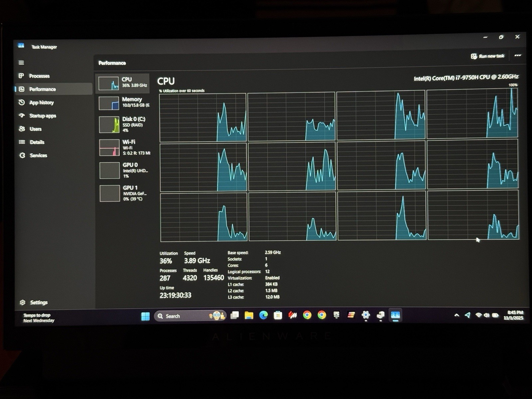Open the Windows Start menu
Image resolution: width=532 pixels, height=399 pixels.
click(x=145, y=316)
